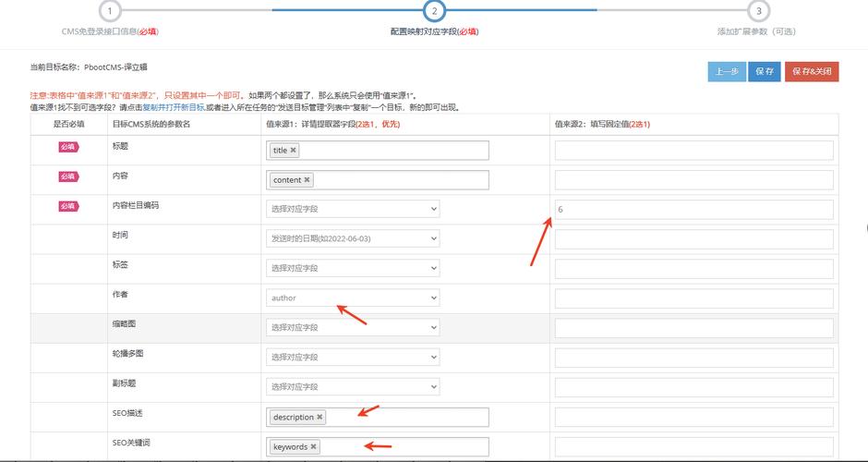Click 缩略图 fixed value input
Screen dimensions: 868x462
coord(694,328)
